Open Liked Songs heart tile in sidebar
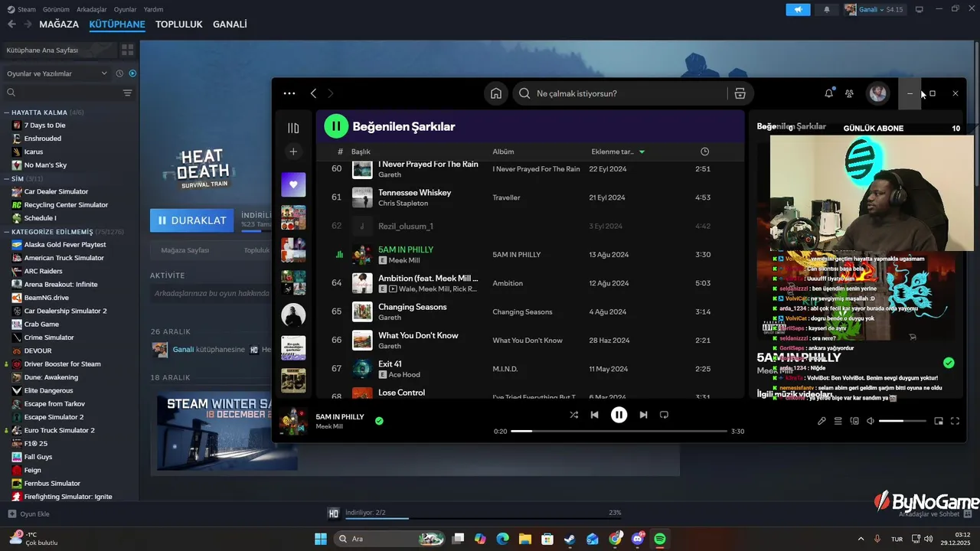The width and height of the screenshot is (980, 551). 293,184
